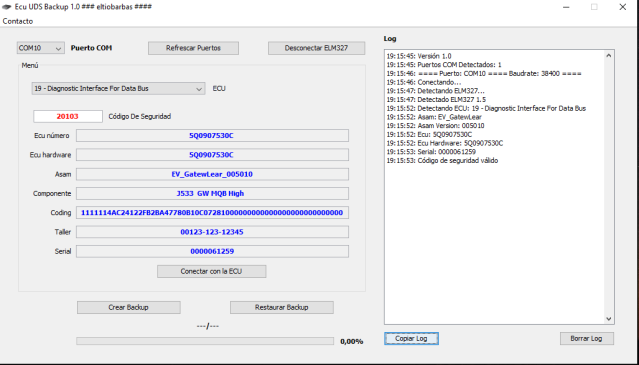The image size is (639, 365).
Task: Click log scrollbar up arrow
Action: click(609, 55)
